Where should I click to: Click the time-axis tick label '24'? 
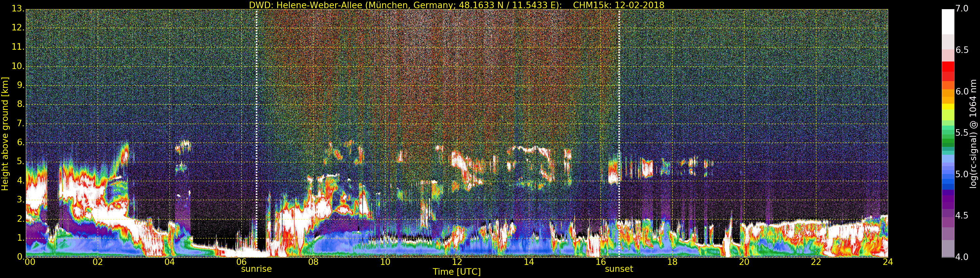[888, 262]
